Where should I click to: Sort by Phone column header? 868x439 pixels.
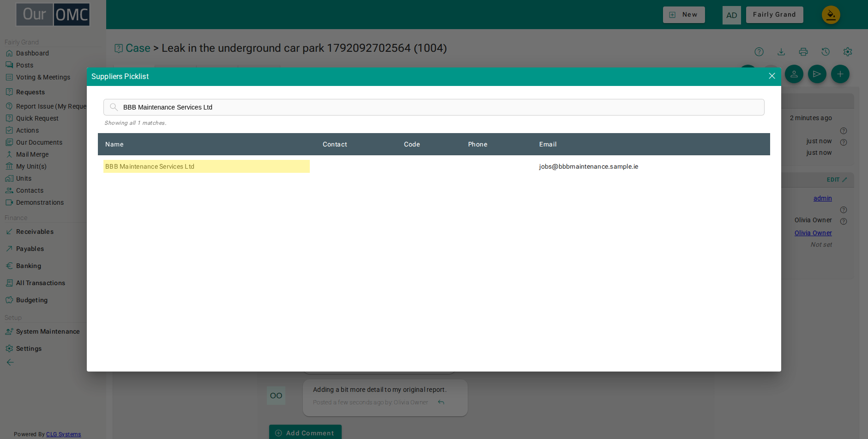point(477,144)
